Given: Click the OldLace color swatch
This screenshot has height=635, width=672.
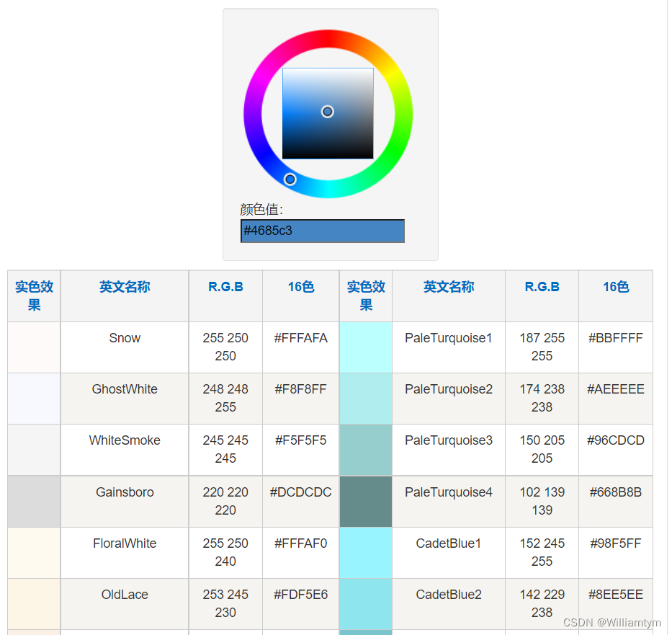Looking at the screenshot, I should point(34,604).
